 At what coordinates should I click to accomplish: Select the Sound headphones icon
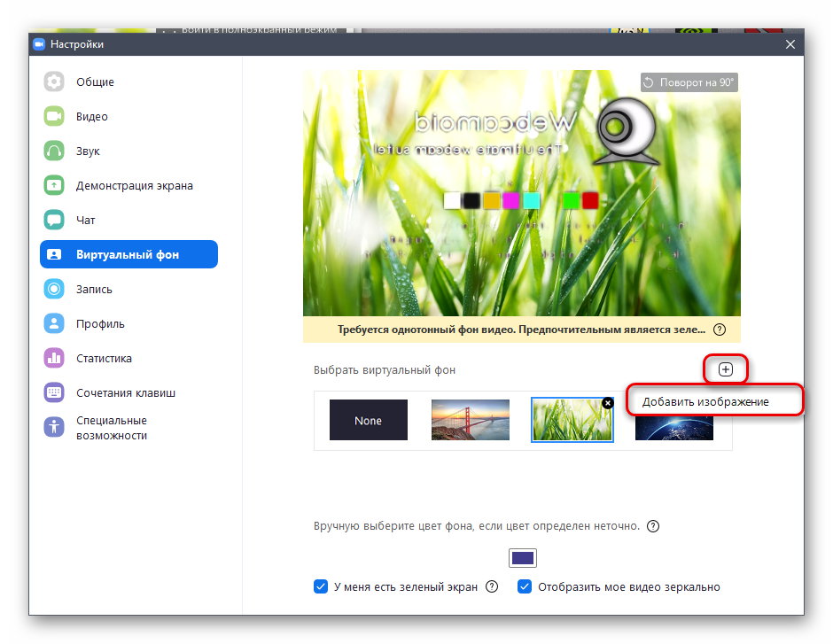(54, 151)
